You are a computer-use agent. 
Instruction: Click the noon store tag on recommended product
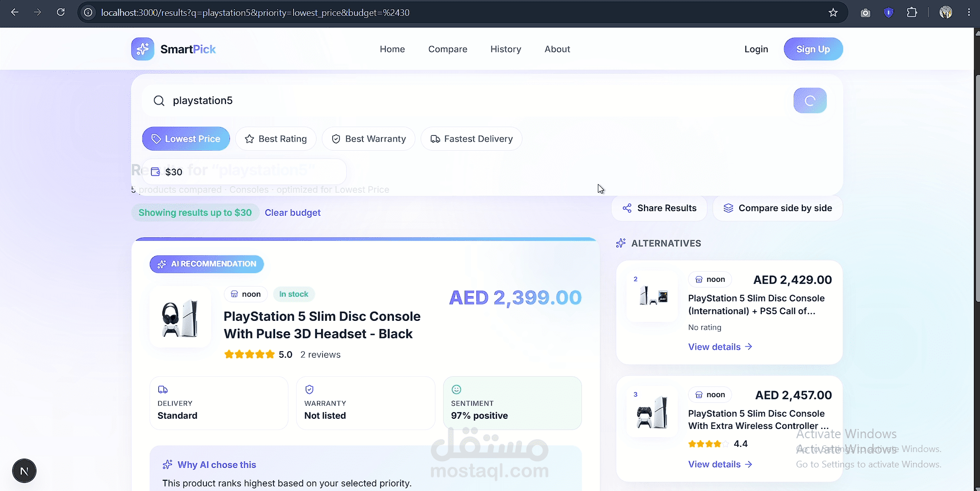245,294
